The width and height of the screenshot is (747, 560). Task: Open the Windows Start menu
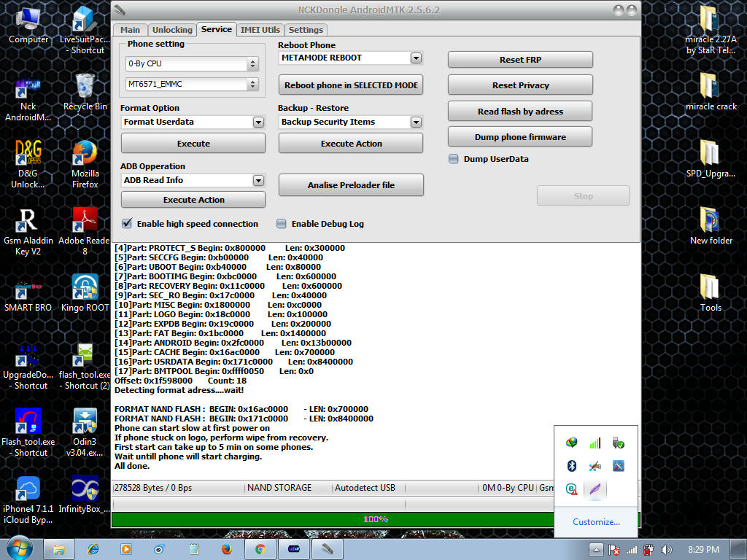(x=19, y=548)
